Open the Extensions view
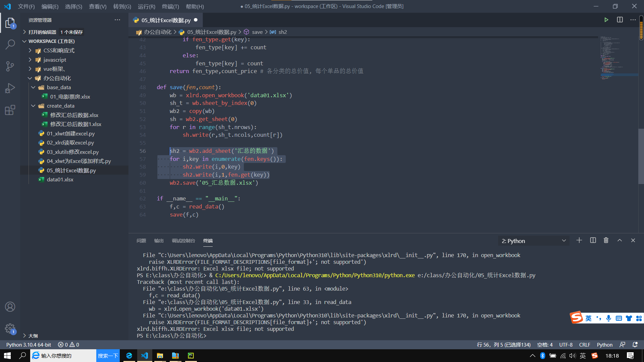 click(10, 110)
